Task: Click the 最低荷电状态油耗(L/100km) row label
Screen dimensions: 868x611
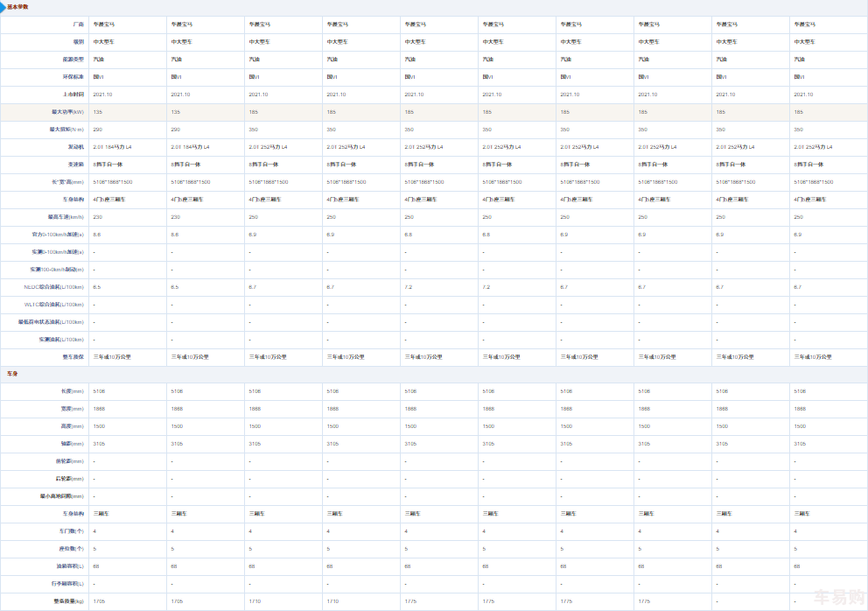Action: 51,322
